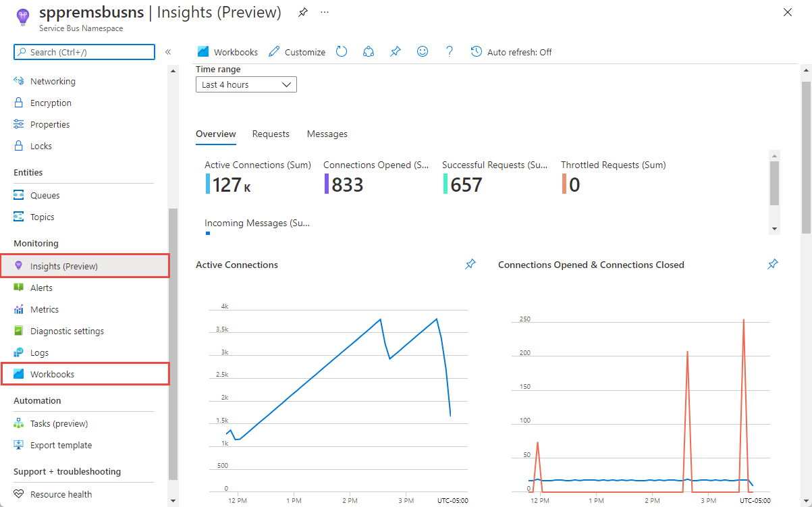Pin the Connections Opened & Closed chart
Image resolution: width=812 pixels, height=507 pixels.
point(773,265)
